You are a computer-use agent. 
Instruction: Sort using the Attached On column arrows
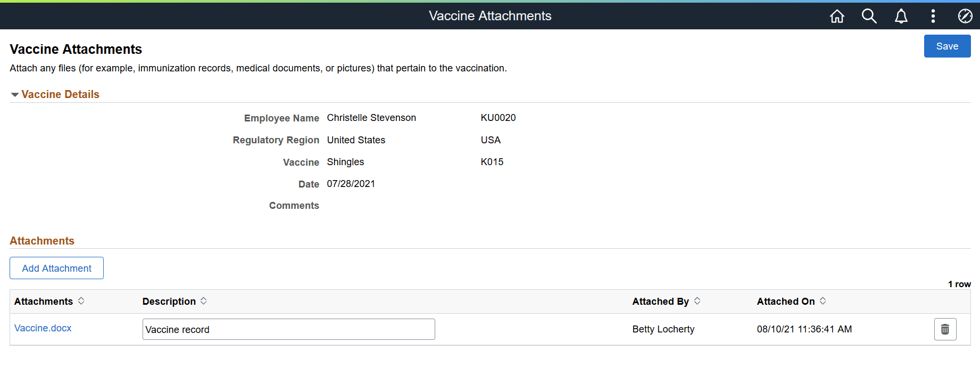[x=823, y=301]
